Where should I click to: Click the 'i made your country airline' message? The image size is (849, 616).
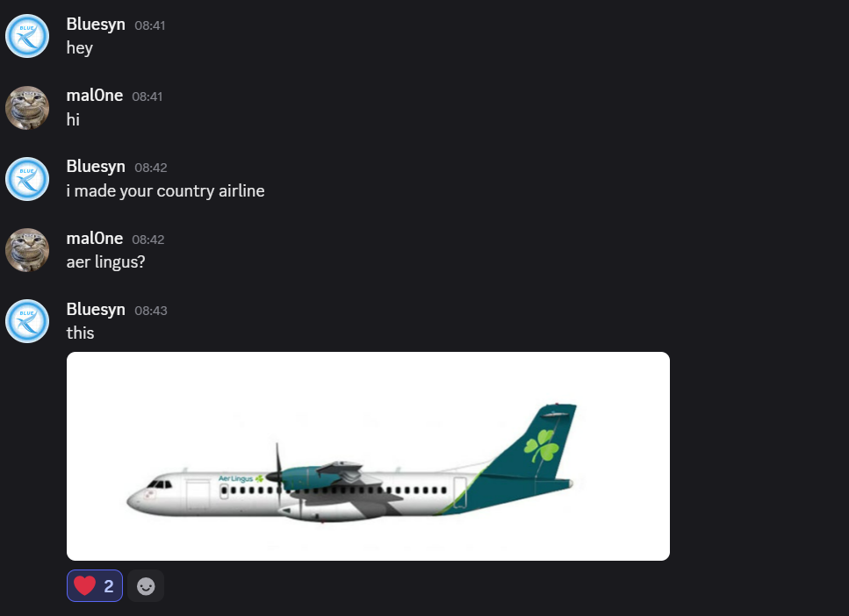click(165, 191)
